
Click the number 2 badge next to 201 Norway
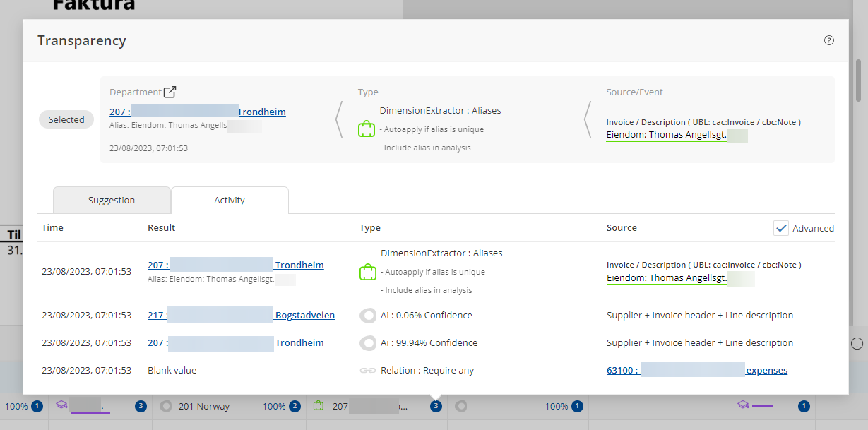pyautogui.click(x=295, y=407)
